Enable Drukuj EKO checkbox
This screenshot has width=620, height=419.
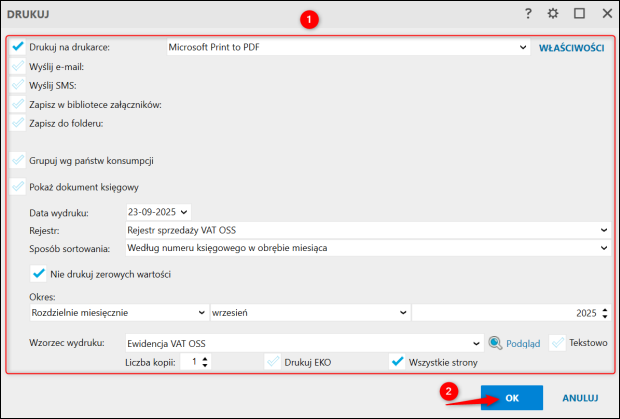273,362
